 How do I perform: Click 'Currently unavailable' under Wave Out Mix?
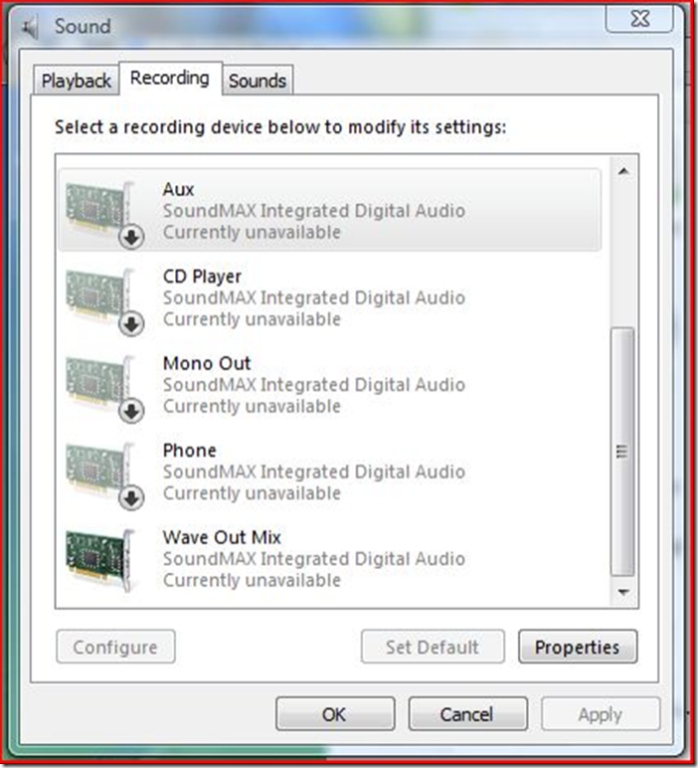point(252,580)
